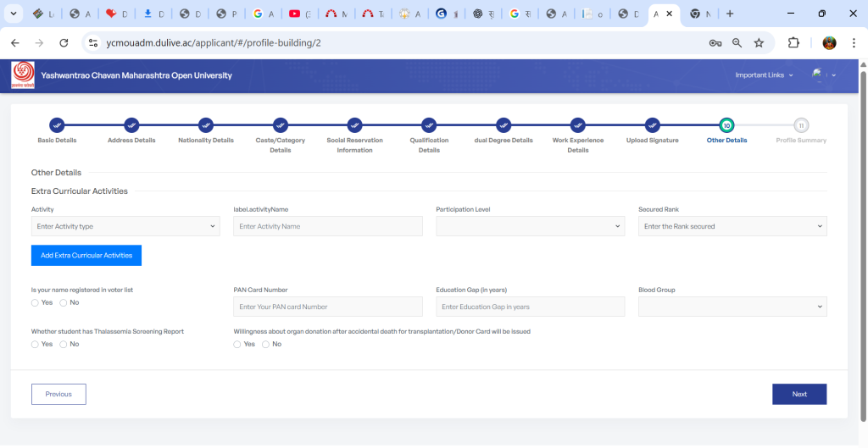
Task: Click the Yashwantrao Chavan university logo
Action: tap(23, 75)
